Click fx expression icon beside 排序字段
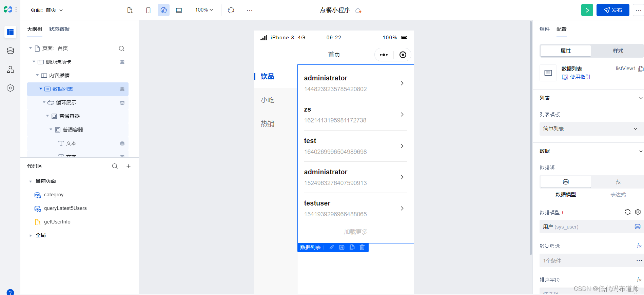The width and height of the screenshot is (644, 295). tap(639, 279)
